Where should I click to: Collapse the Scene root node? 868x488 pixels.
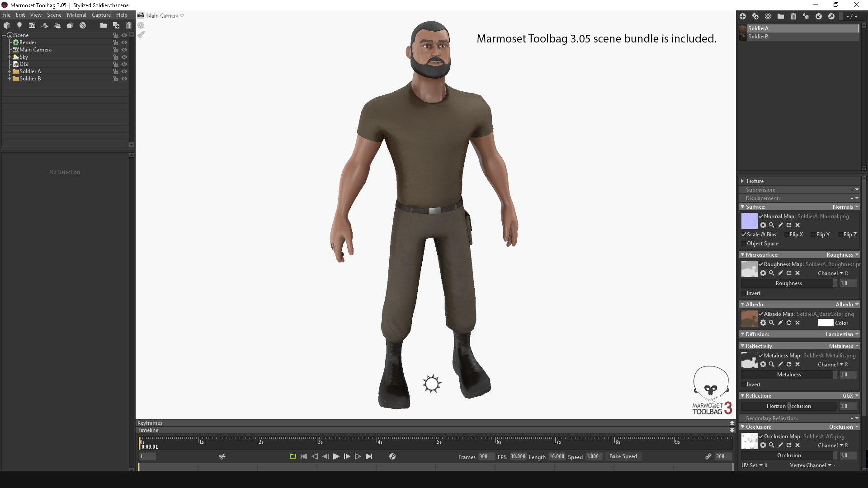pos(4,35)
